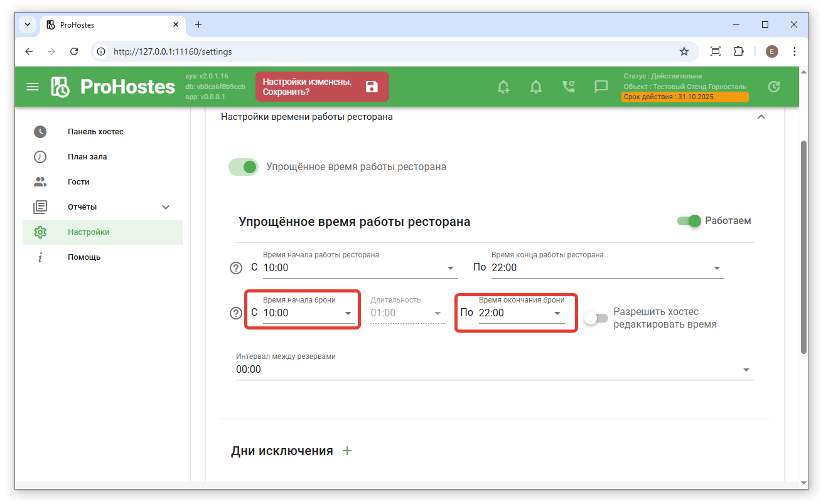Open the booking start time dropdown
Image resolution: width=821 pixels, height=504 pixels.
(x=308, y=313)
